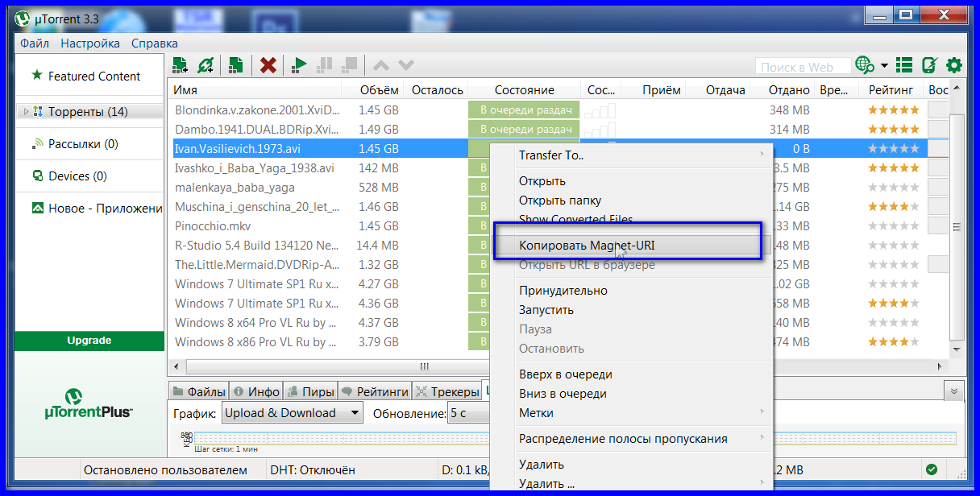Switch to the Инфо tab
Image resolution: width=980 pixels, height=496 pixels.
pyautogui.click(x=256, y=392)
